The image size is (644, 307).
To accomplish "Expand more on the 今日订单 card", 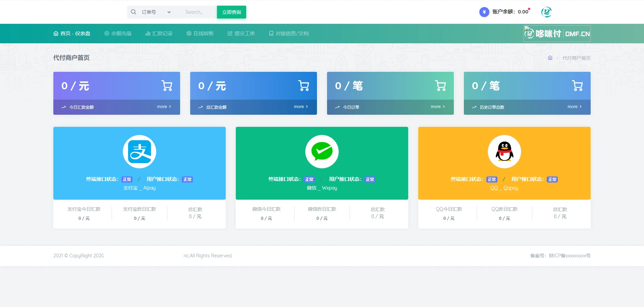I will pos(438,107).
